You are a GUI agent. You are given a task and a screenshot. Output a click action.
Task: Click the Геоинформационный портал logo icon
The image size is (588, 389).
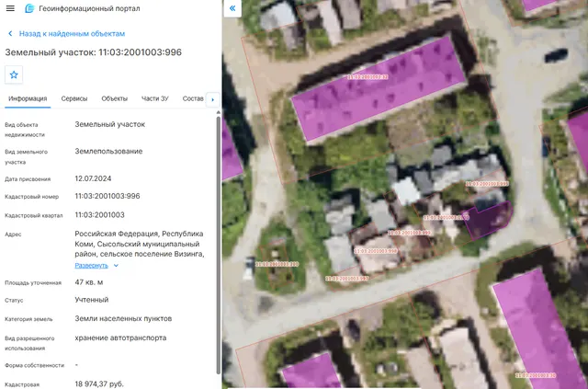(x=29, y=8)
